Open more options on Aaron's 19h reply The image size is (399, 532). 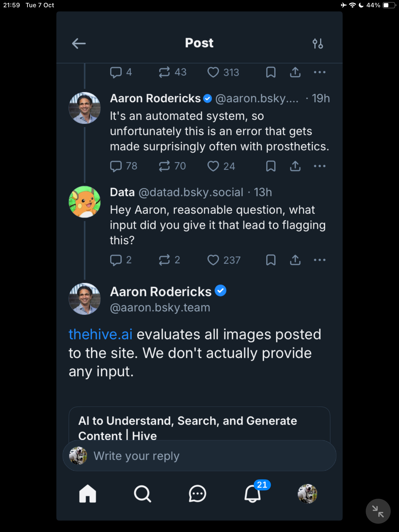coord(319,166)
